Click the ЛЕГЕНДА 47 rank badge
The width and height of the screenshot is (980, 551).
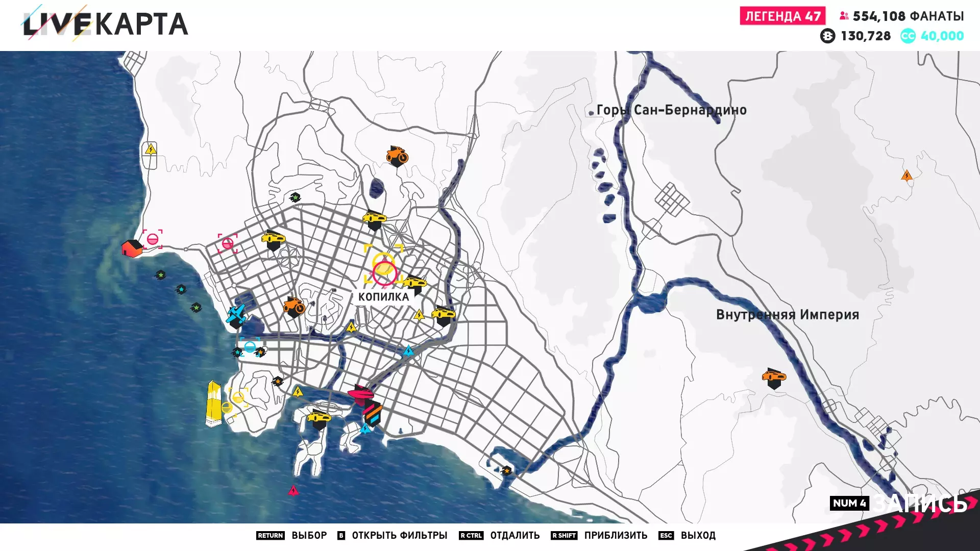(782, 16)
